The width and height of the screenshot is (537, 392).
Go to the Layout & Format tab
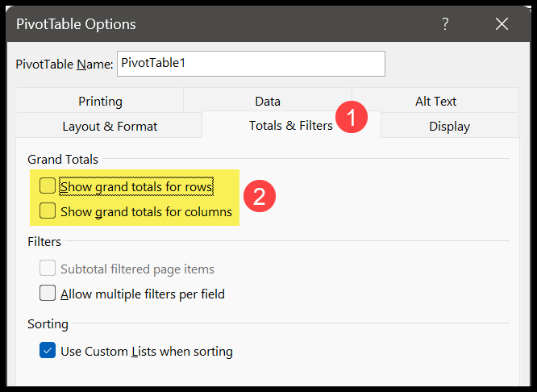pyautogui.click(x=110, y=126)
